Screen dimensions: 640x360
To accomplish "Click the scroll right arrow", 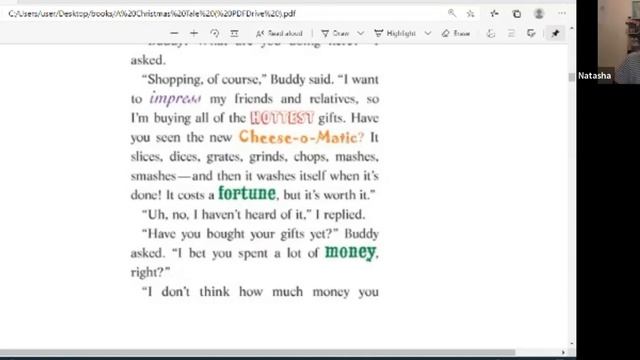I will point(563,352).
